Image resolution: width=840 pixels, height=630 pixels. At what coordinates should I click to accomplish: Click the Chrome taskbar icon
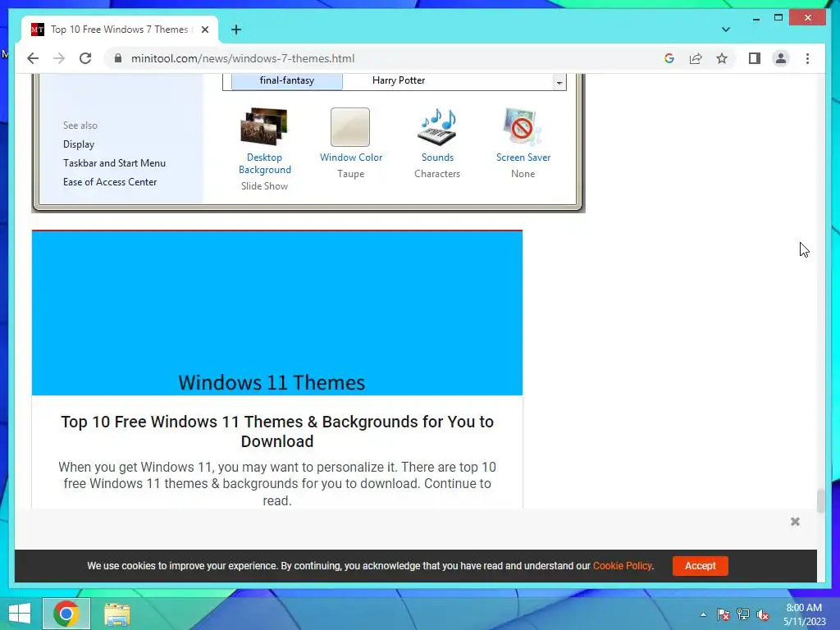click(x=66, y=614)
